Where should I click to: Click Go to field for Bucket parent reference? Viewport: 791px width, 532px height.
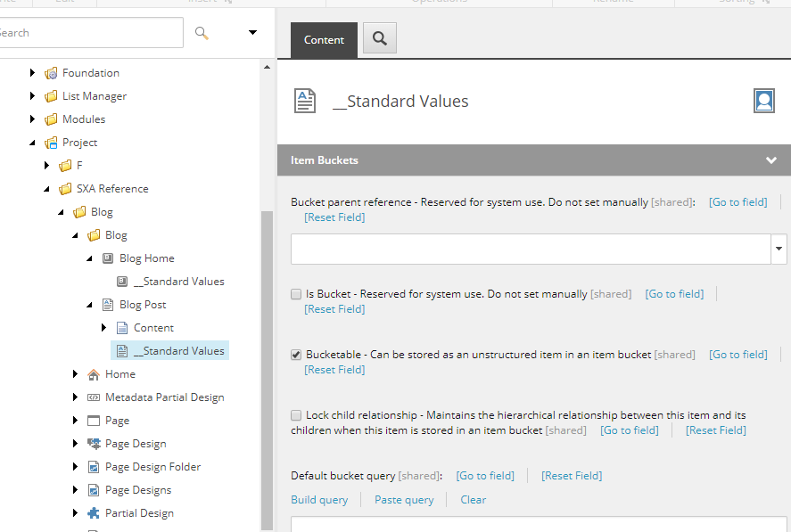[738, 202]
